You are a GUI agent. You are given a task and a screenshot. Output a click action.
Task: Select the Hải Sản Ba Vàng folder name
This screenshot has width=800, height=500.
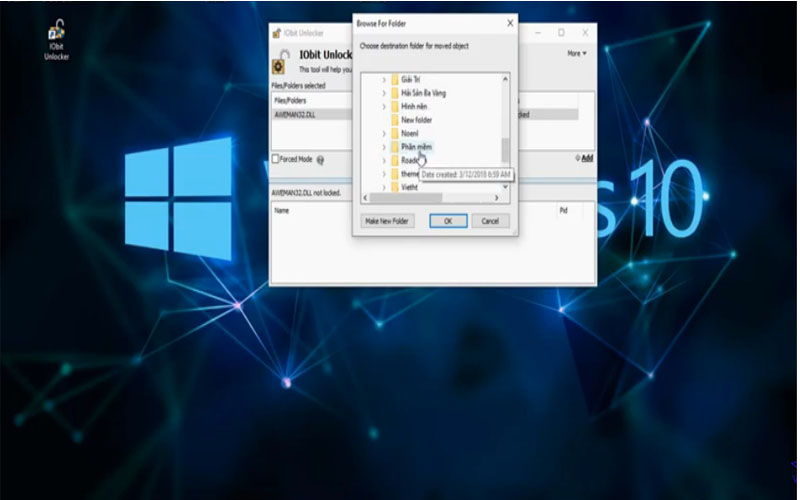coord(423,93)
